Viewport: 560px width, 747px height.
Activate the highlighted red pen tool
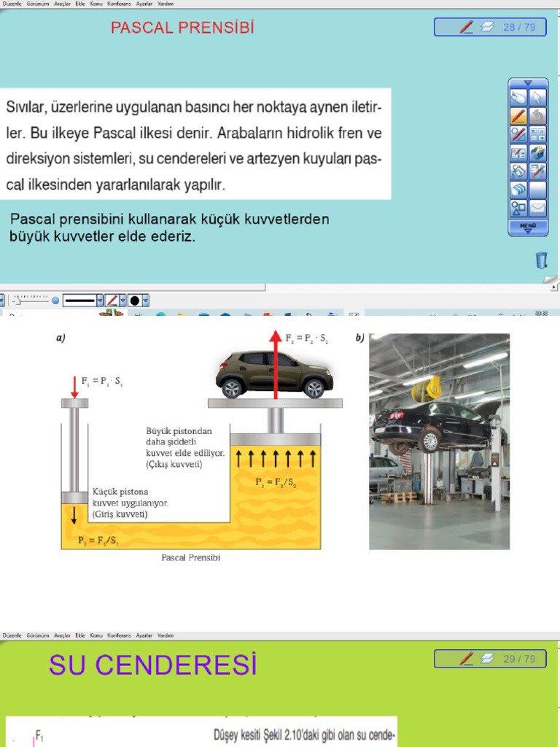[x=518, y=116]
